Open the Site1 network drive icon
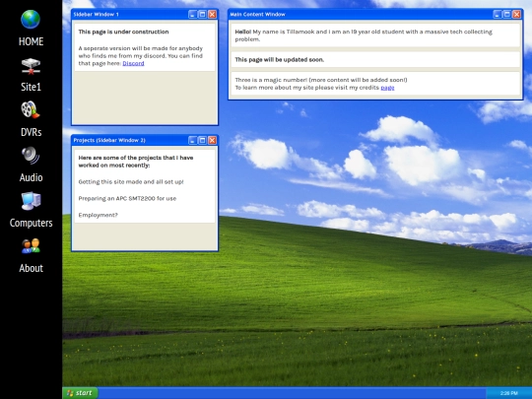The width and height of the screenshot is (532, 399). [31, 66]
